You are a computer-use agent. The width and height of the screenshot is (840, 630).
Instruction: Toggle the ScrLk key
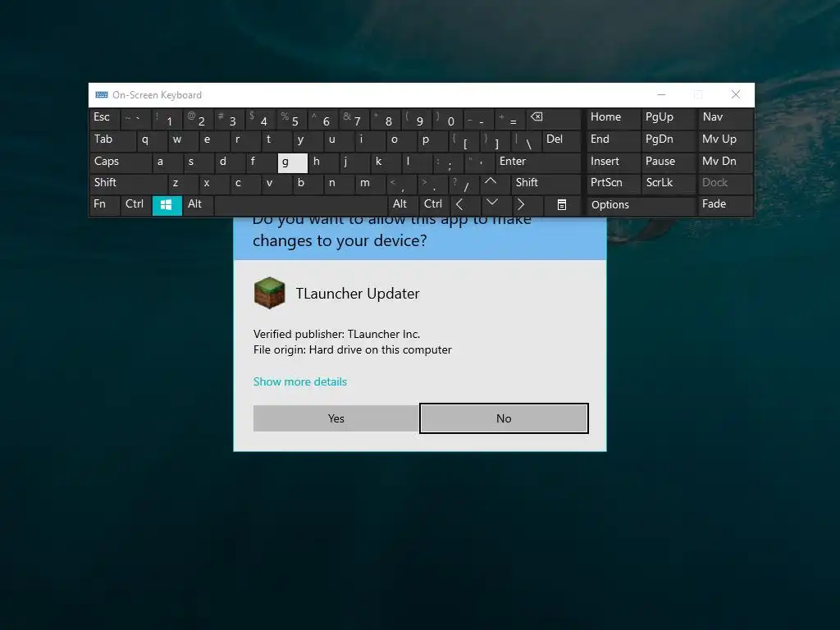click(669, 183)
